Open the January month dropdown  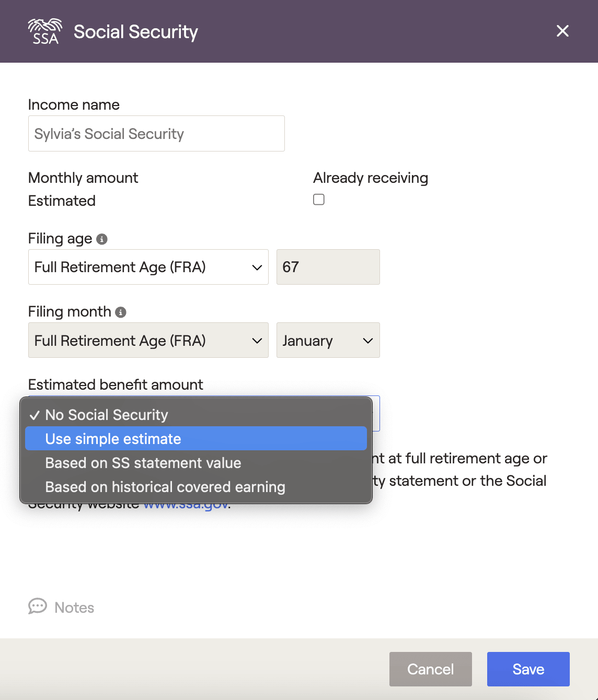coord(328,341)
